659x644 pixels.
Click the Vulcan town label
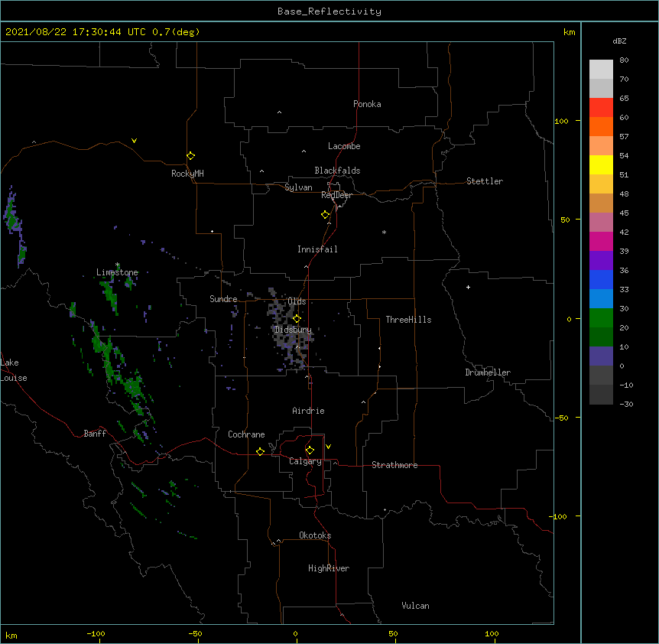[x=415, y=606]
